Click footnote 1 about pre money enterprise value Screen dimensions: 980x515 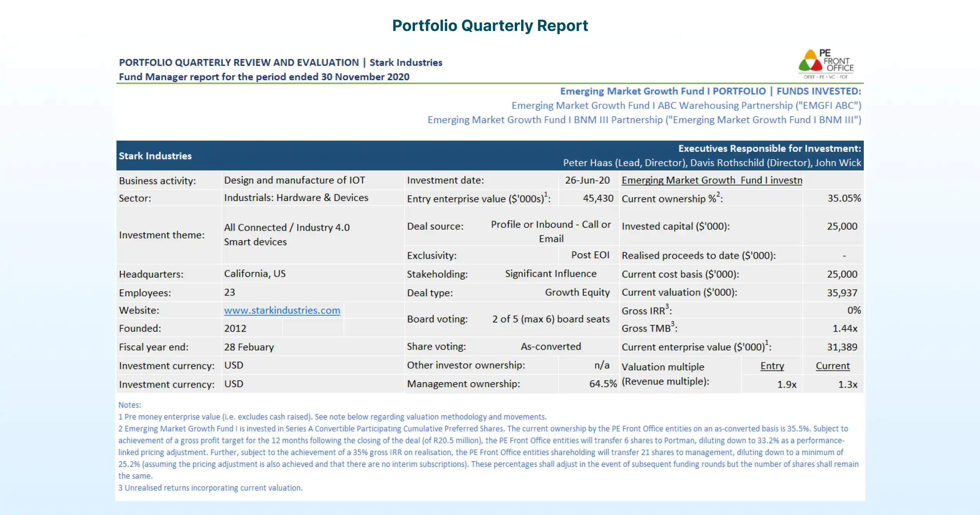point(332,417)
